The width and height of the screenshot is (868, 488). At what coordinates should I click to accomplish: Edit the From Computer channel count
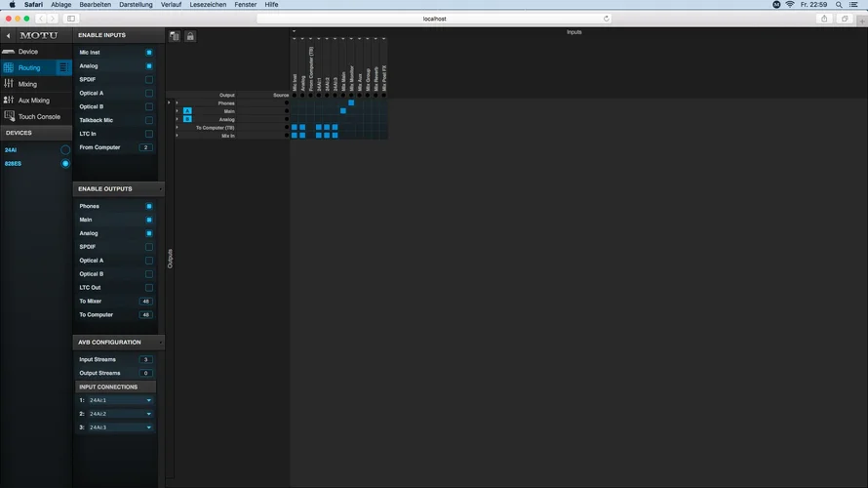pyautogui.click(x=145, y=147)
